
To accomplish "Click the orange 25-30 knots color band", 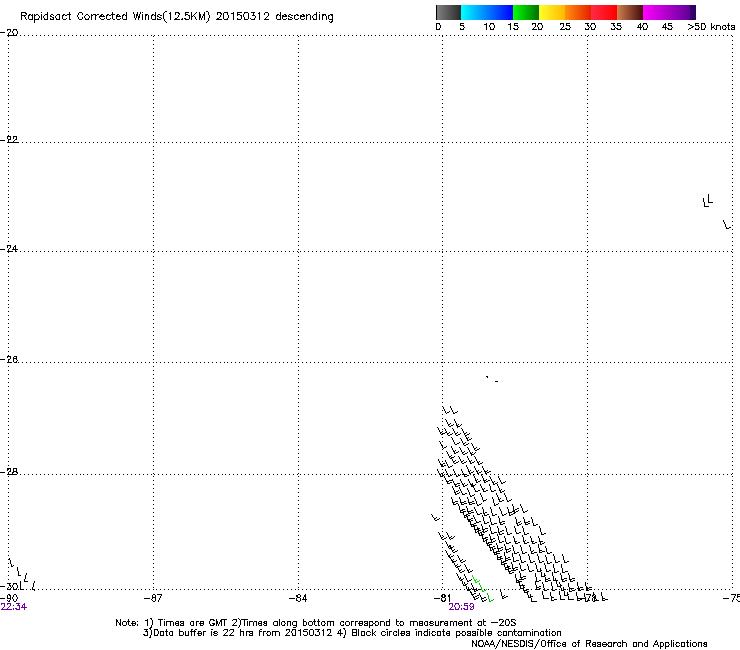I will pyautogui.click(x=578, y=12).
